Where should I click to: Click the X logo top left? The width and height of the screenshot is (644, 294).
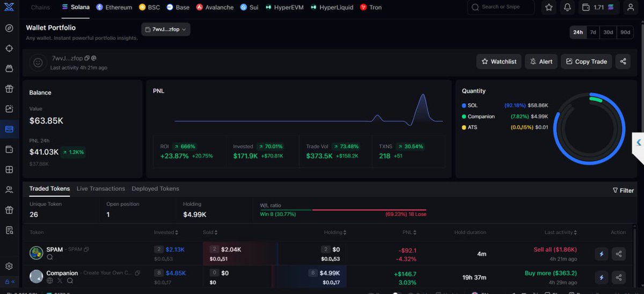point(9,8)
